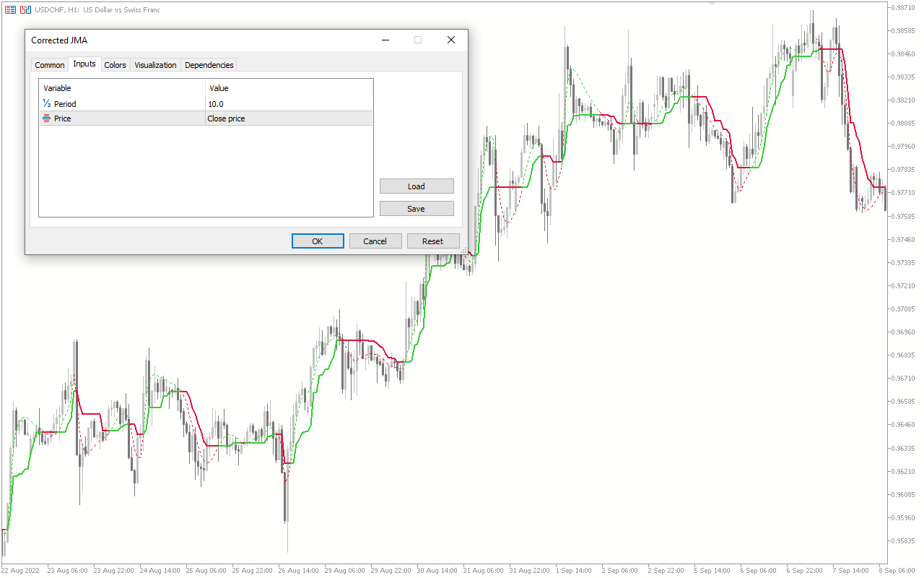Click the chart grid icon at top-left
Screen dimensions: 924x578
pos(10,10)
